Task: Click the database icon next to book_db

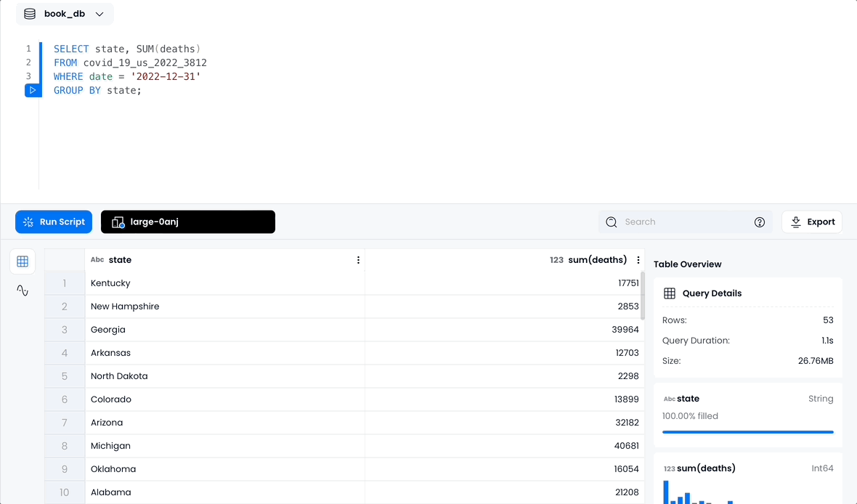Action: coord(30,15)
